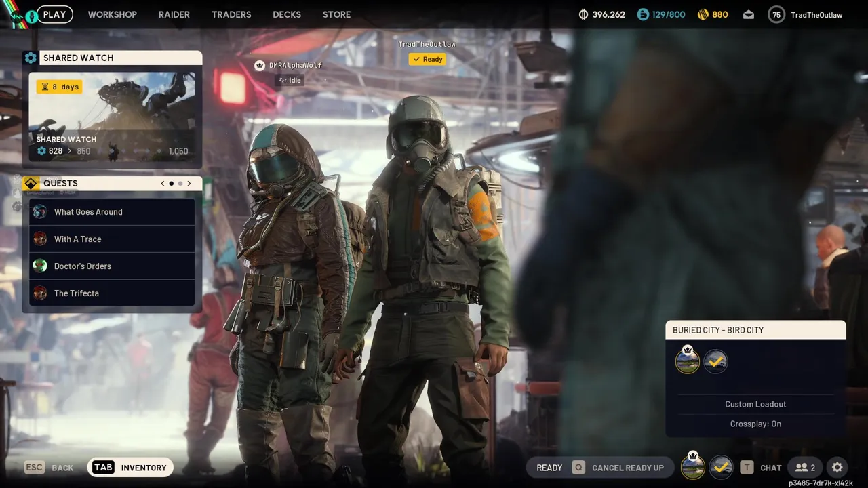The image size is (868, 488).
Task: Open settings gear at bottom right
Action: click(x=837, y=467)
